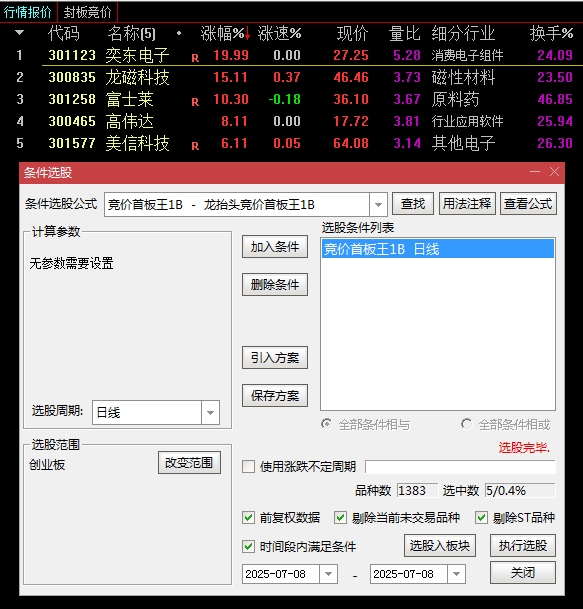The height and width of the screenshot is (609, 583).
Task: Click industry cell 消费电子组件
Action: (x=467, y=56)
